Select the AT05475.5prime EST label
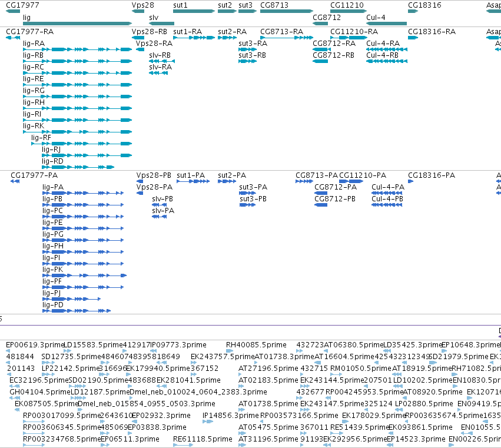 point(268,427)
